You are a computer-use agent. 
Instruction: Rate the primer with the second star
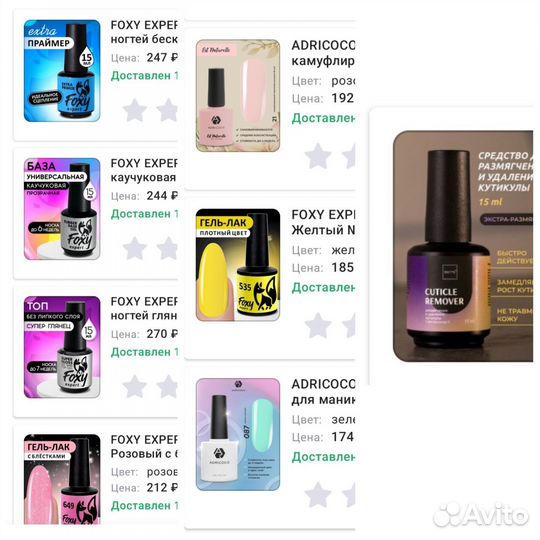click(x=167, y=110)
